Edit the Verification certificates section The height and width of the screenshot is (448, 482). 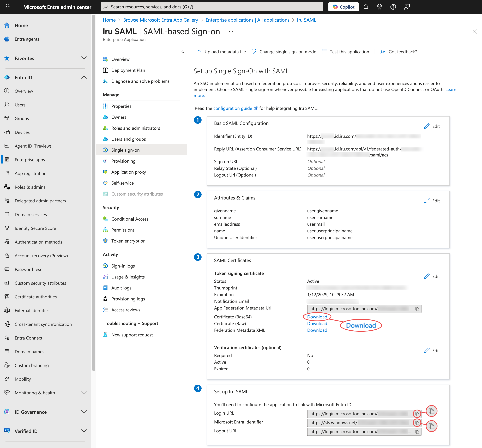[432, 350]
